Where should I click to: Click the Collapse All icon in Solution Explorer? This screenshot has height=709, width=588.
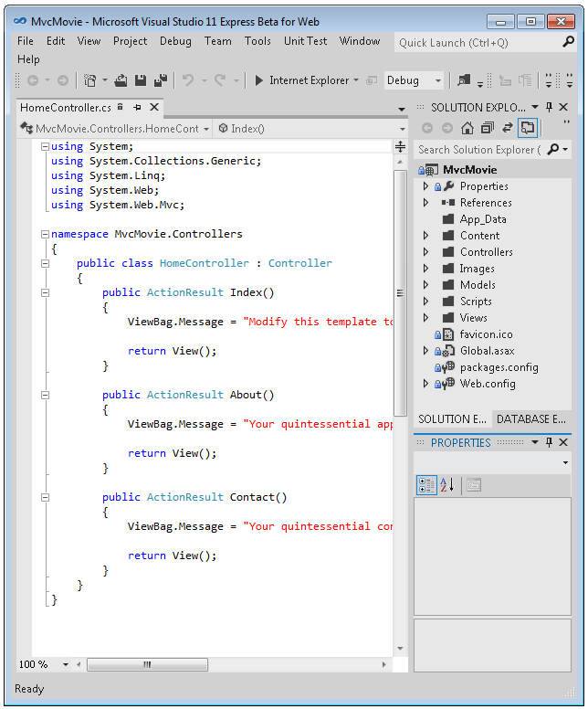point(488,129)
